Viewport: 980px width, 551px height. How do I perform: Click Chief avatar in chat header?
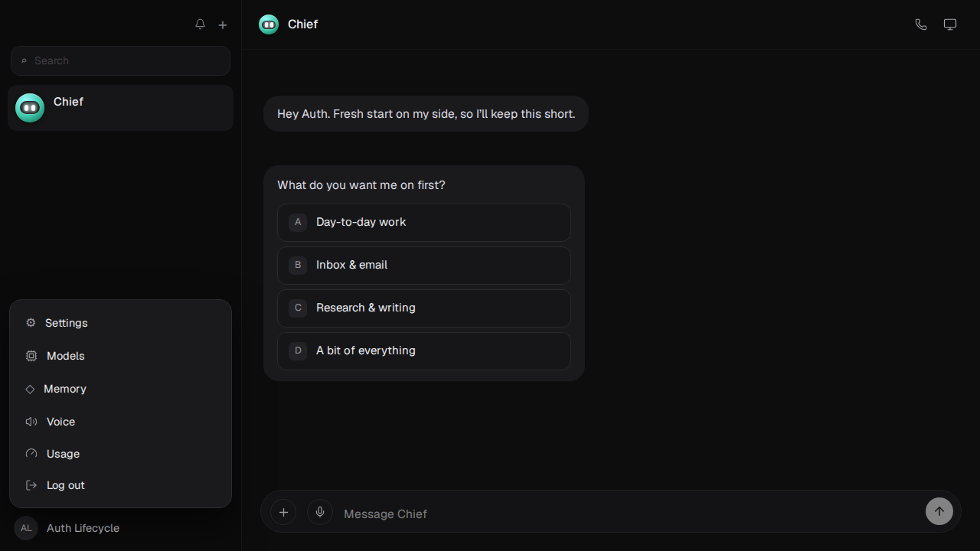(269, 24)
